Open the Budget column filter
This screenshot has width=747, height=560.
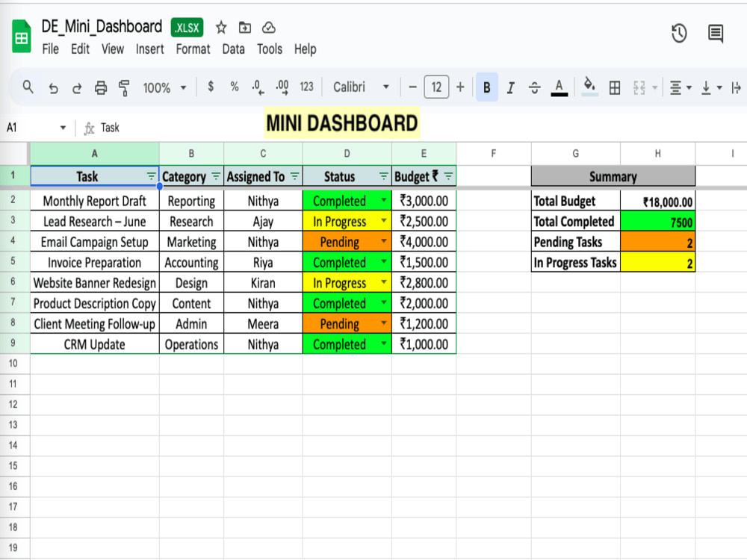448,176
